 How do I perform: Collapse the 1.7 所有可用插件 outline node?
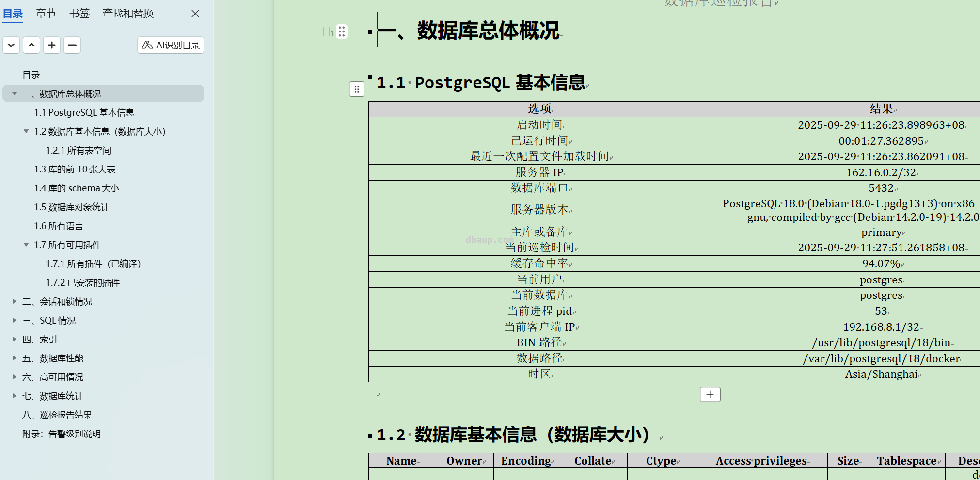[26, 245]
